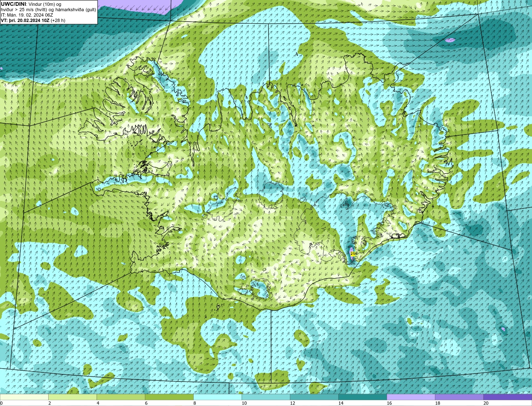This screenshot has width=532, height=406.
Task: Click the scale label '14'
Action: coord(340,403)
